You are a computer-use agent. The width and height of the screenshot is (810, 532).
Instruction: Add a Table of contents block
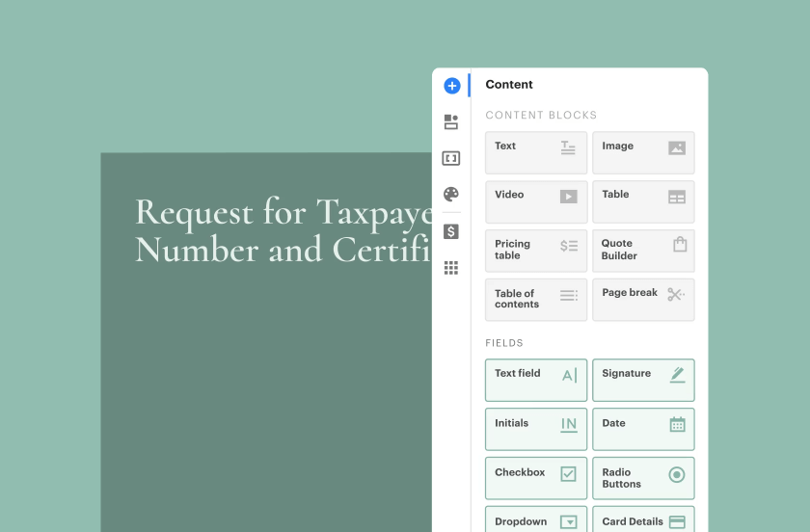535,300
